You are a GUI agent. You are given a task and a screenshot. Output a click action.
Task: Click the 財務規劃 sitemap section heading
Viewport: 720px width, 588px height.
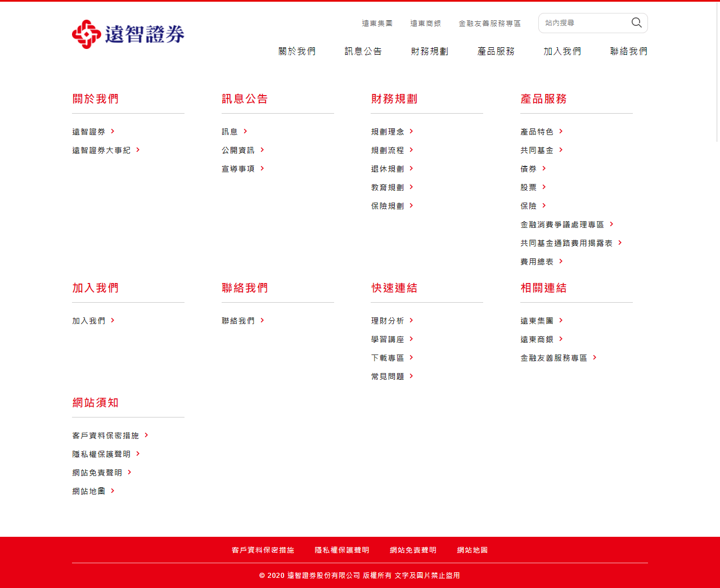(394, 99)
